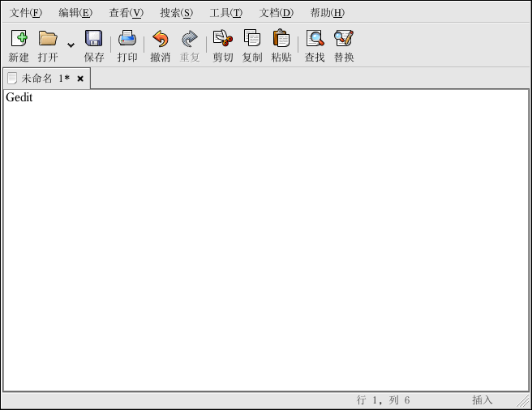
Task: Click the 新建 (New) document icon
Action: (x=19, y=39)
